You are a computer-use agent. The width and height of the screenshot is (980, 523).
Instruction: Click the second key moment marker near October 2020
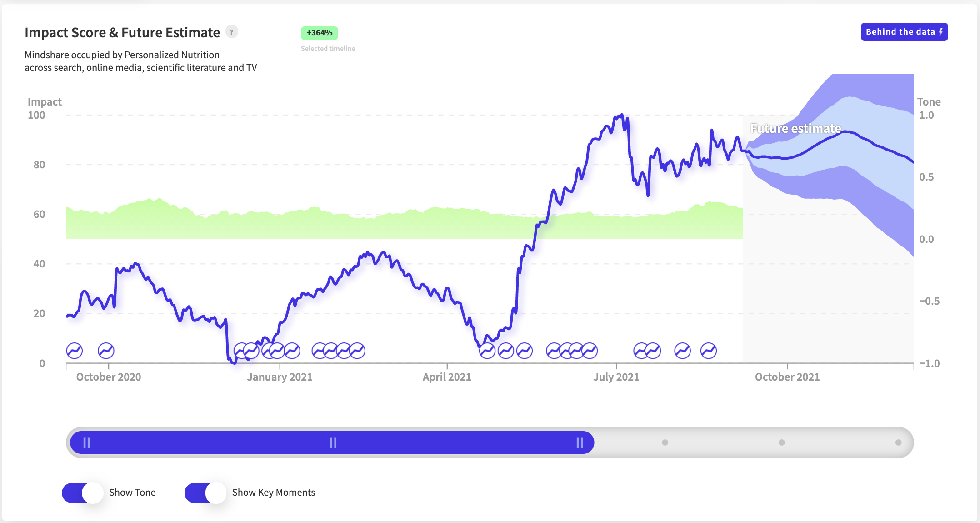pos(106,351)
